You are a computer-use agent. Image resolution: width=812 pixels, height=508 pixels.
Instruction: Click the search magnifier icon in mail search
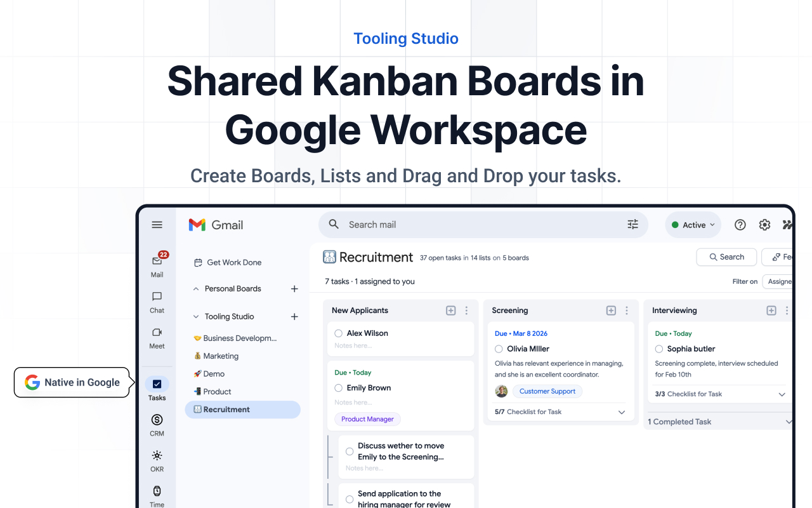(x=334, y=224)
